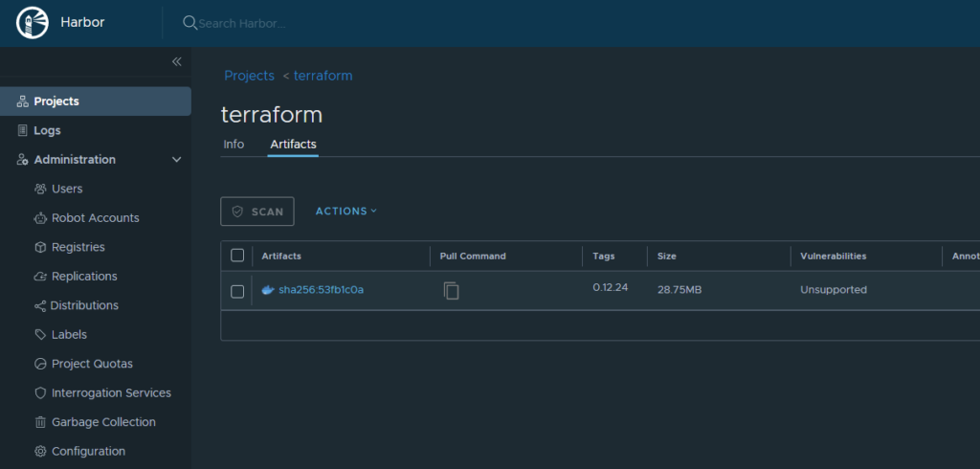This screenshot has height=469, width=980.
Task: Click the 28.75MB size cell
Action: (679, 290)
